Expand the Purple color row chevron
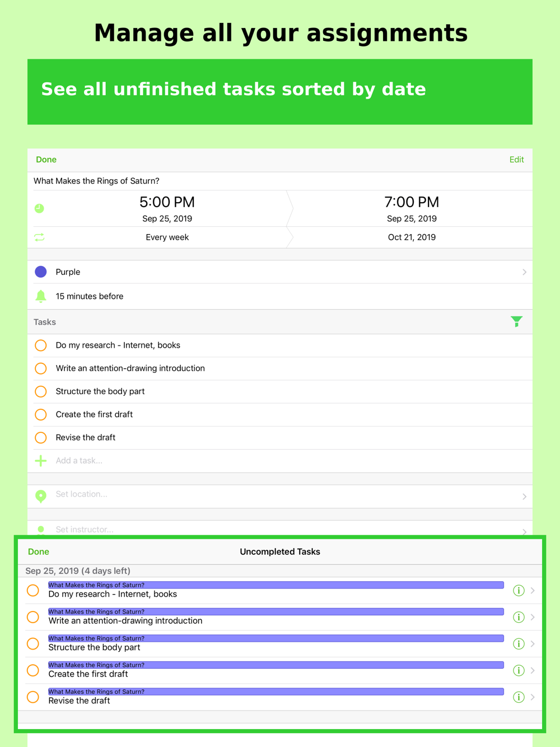 coord(524,272)
